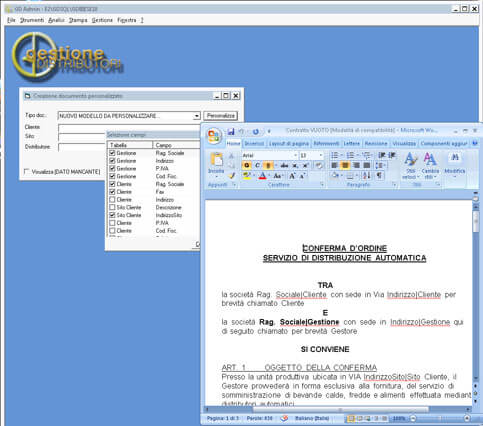Viewport: 483px width, 426px height.
Task: Undo the last action in Word
Action: tap(242, 132)
